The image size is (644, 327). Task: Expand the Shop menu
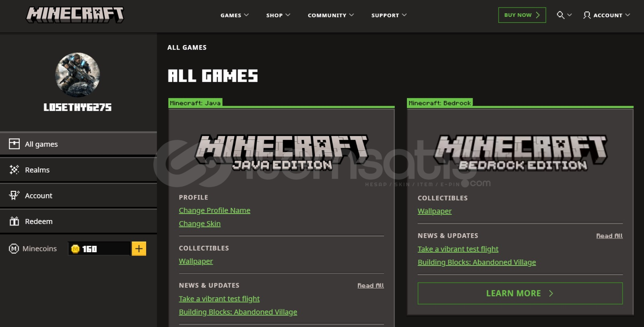click(x=278, y=15)
